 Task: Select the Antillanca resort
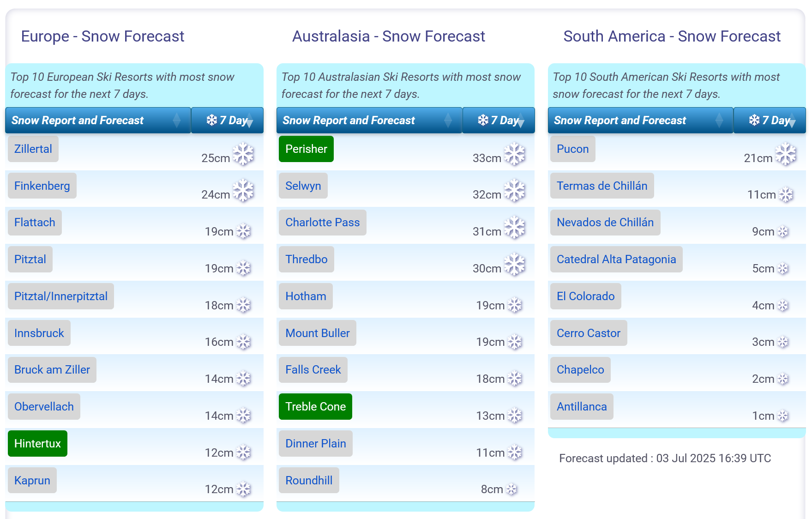pyautogui.click(x=581, y=406)
